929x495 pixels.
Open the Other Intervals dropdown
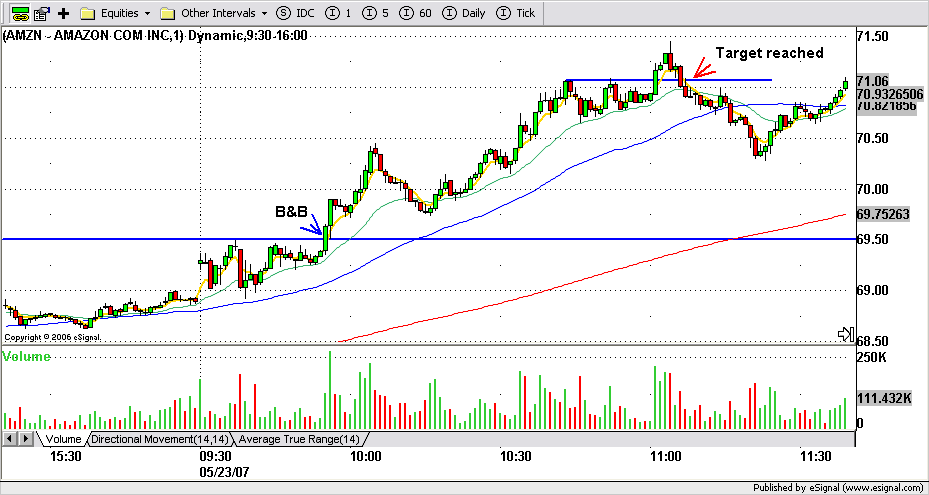[x=214, y=12]
